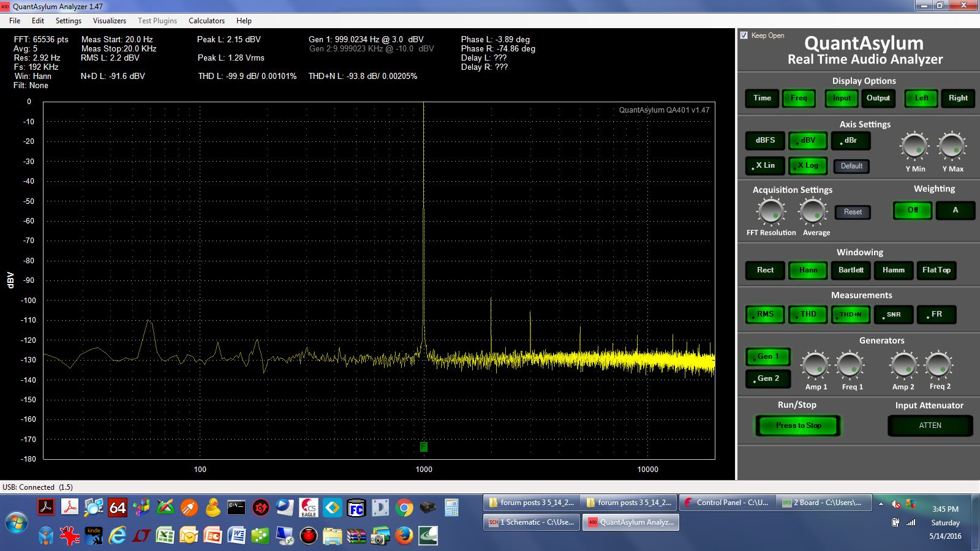Click the Freq 1 knob
The width and height of the screenshot is (980, 551).
(850, 365)
